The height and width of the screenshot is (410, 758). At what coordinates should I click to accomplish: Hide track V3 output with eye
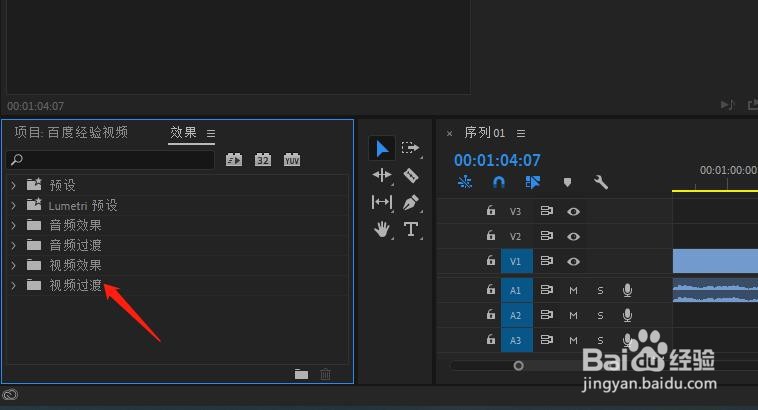(x=573, y=211)
